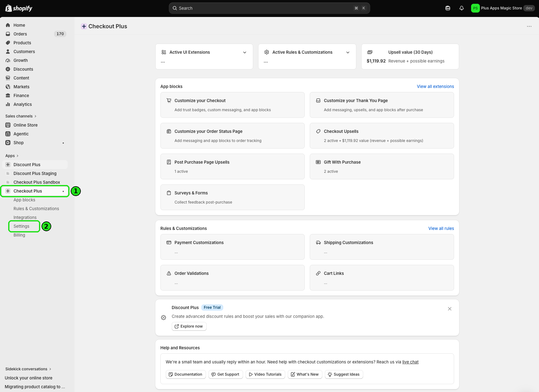The height and width of the screenshot is (392, 539).
Task: Click the Shop channel icon
Action: (8, 143)
